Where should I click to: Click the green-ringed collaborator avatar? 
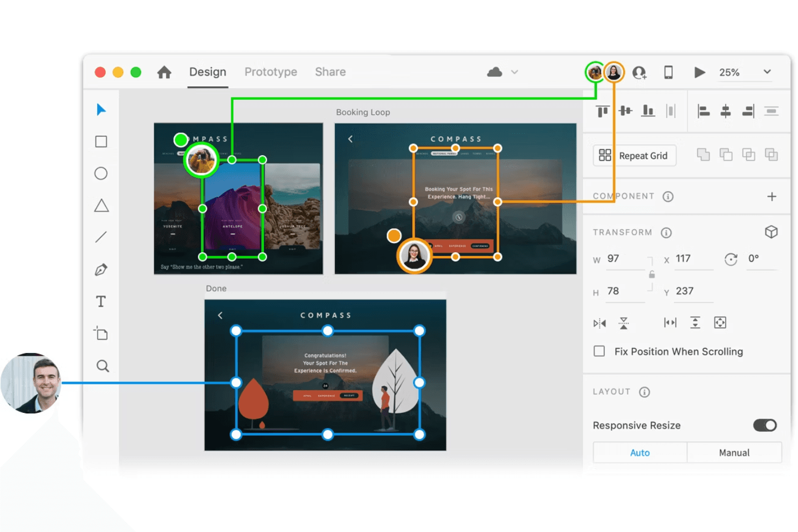[595, 72]
